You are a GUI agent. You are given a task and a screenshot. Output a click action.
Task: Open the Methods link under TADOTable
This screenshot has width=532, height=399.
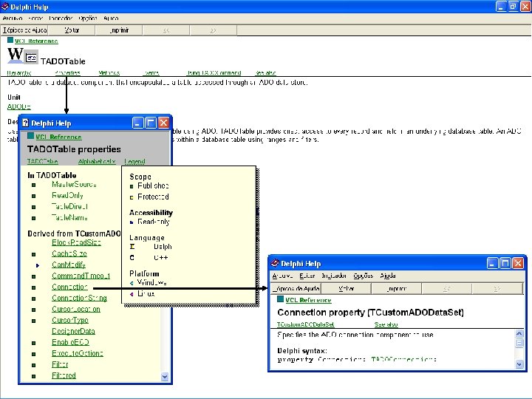tap(109, 72)
